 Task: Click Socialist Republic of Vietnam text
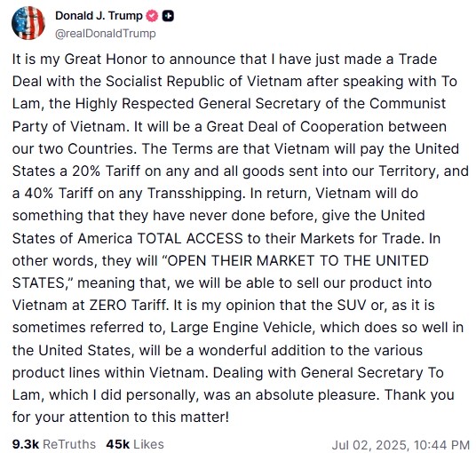point(203,82)
